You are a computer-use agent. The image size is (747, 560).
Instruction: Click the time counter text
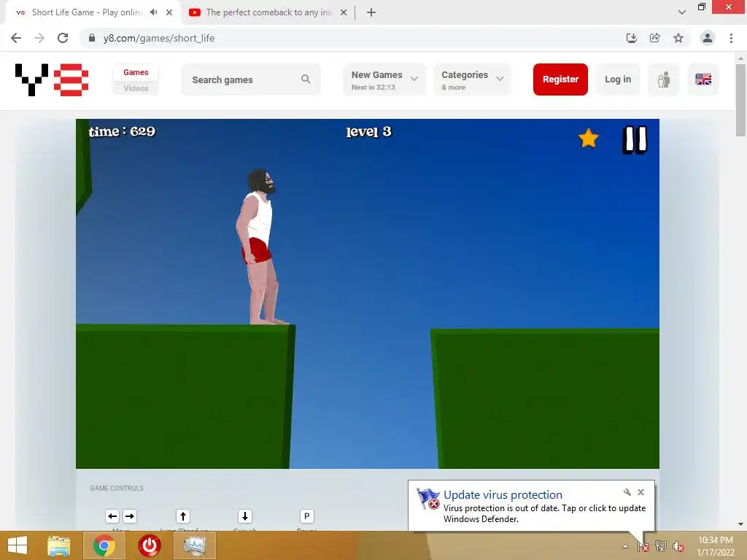coord(122,131)
